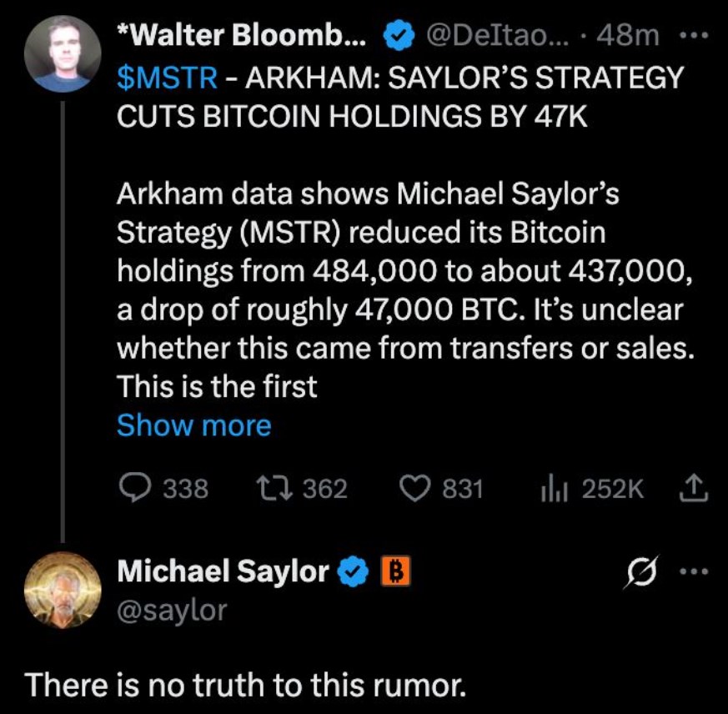
Task: Like the Walter Bloomberg tweet
Action: 415,488
